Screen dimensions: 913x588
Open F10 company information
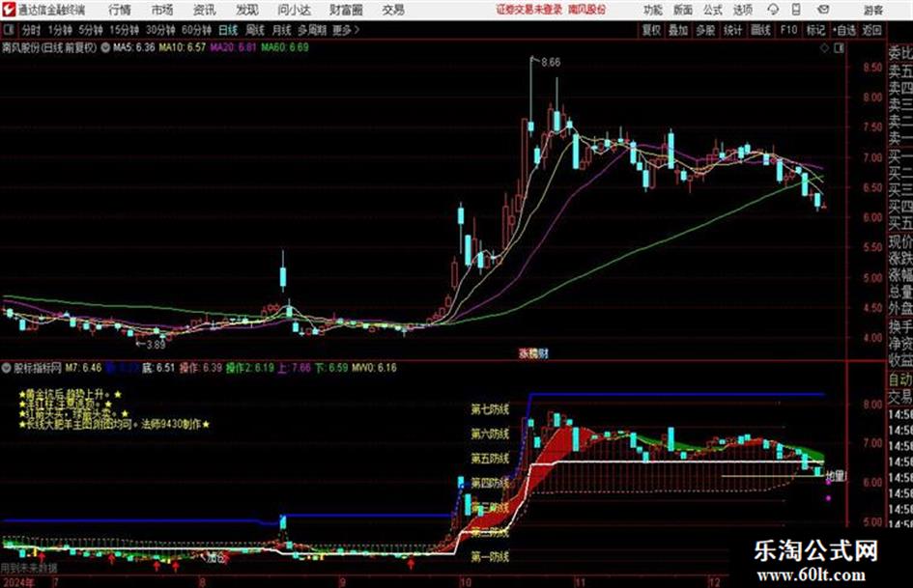point(789,30)
